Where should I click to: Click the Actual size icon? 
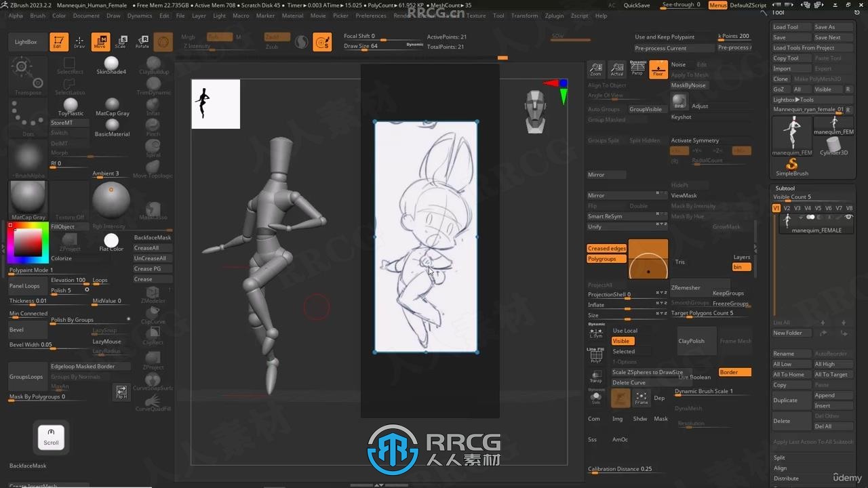coord(616,69)
